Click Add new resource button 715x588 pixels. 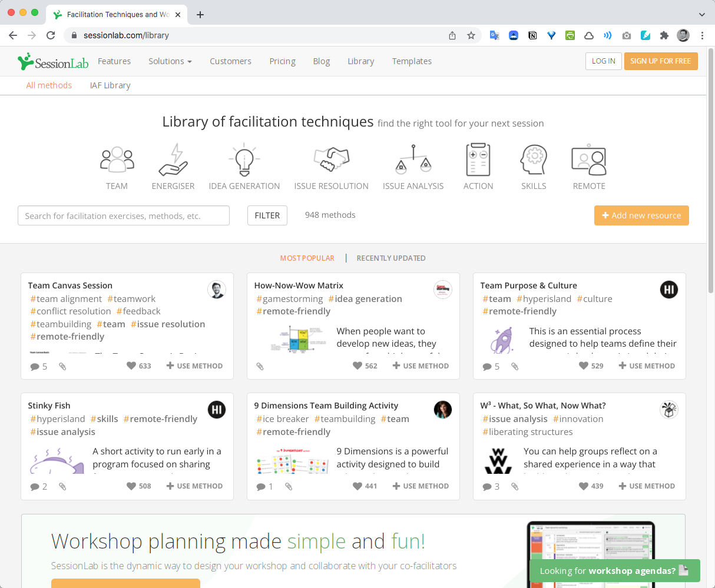pos(641,215)
